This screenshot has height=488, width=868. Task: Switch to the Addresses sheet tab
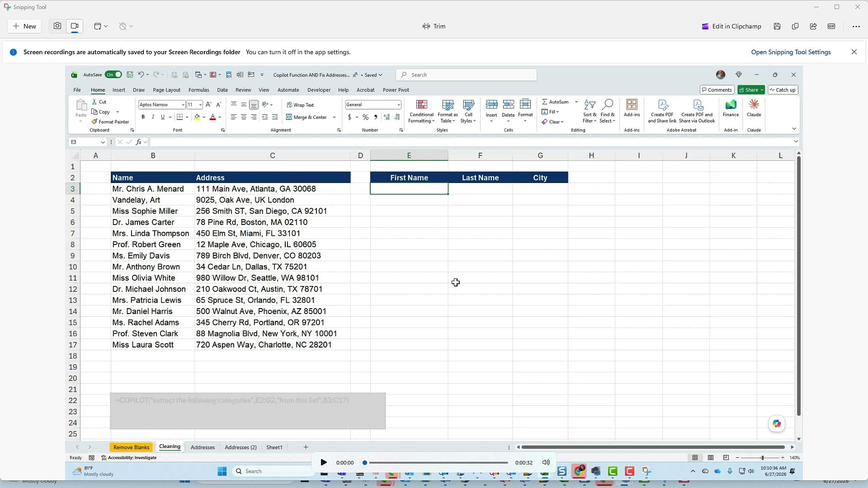coord(203,447)
